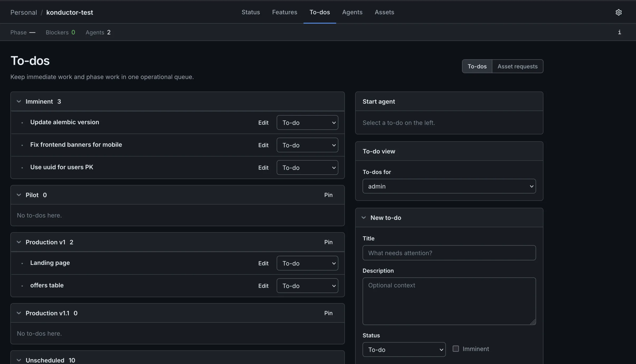Switch to Asset requests view
The width and height of the screenshot is (636, 364).
(518, 66)
